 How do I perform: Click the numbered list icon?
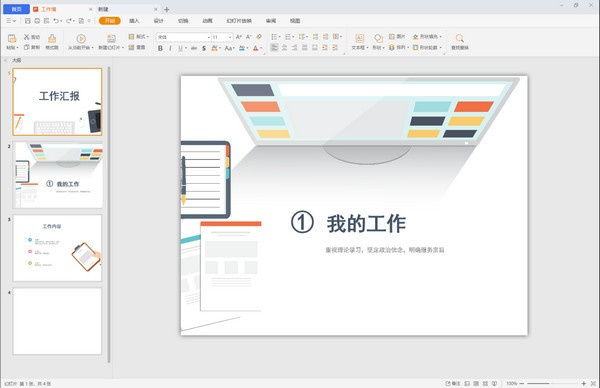(x=288, y=37)
